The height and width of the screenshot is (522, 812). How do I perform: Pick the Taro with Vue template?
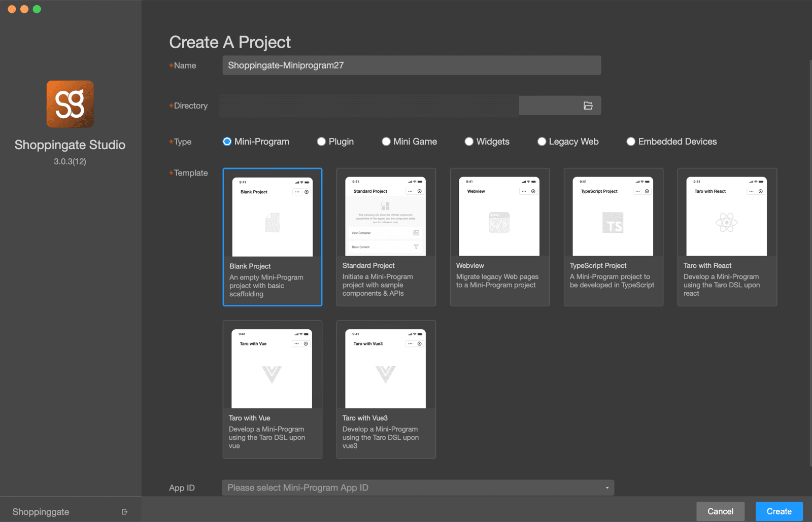[x=273, y=390]
